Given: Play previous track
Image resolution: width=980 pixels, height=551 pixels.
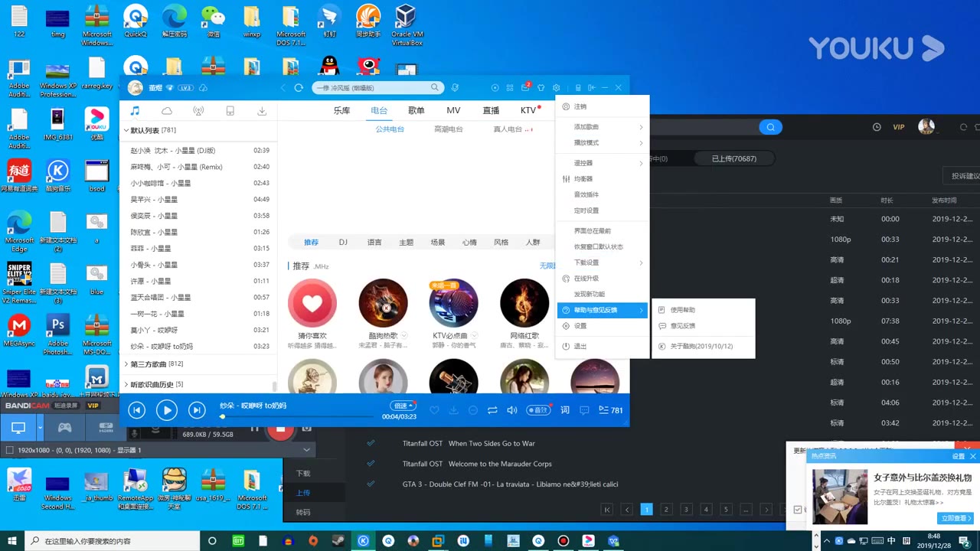Looking at the screenshot, I should [x=136, y=410].
